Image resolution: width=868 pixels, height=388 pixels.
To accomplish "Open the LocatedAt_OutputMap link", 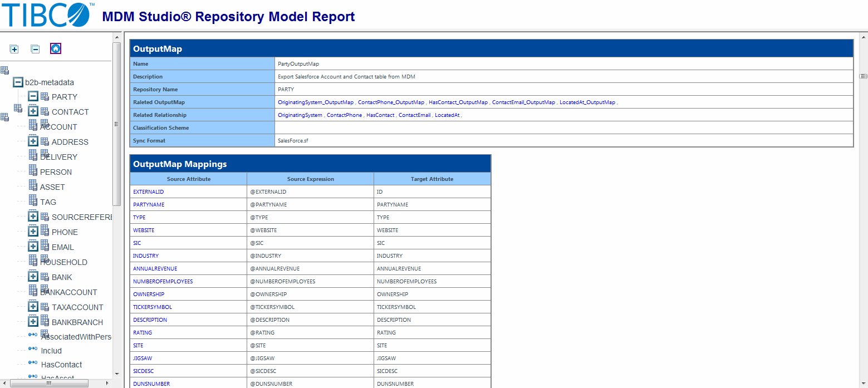I will tap(587, 102).
